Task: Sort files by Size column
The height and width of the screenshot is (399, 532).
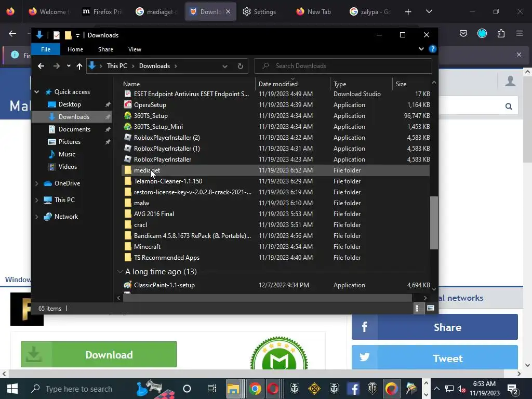Action: (x=401, y=84)
